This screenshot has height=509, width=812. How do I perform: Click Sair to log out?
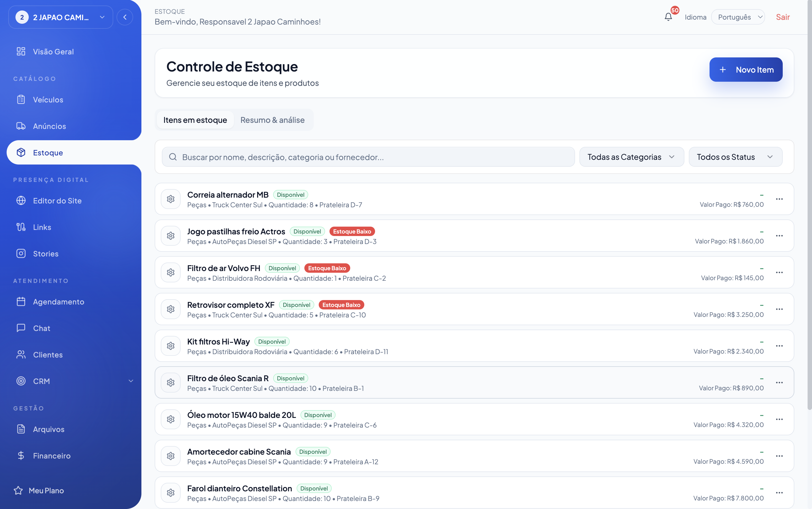tap(783, 17)
